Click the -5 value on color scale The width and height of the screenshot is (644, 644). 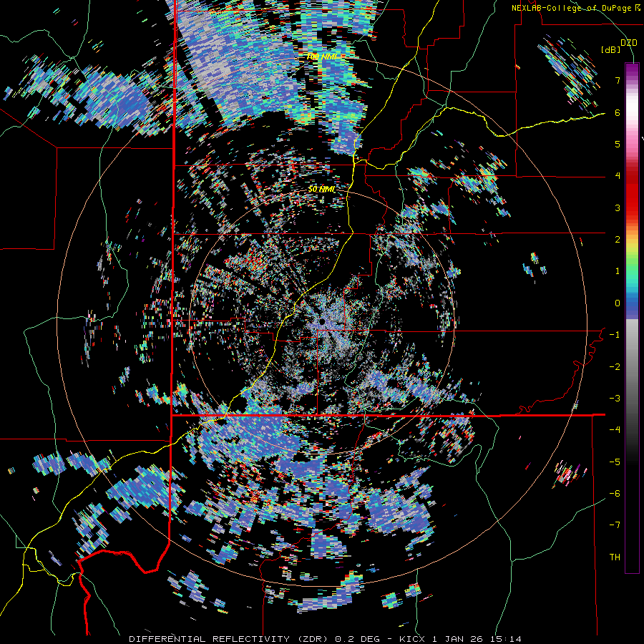(615, 462)
